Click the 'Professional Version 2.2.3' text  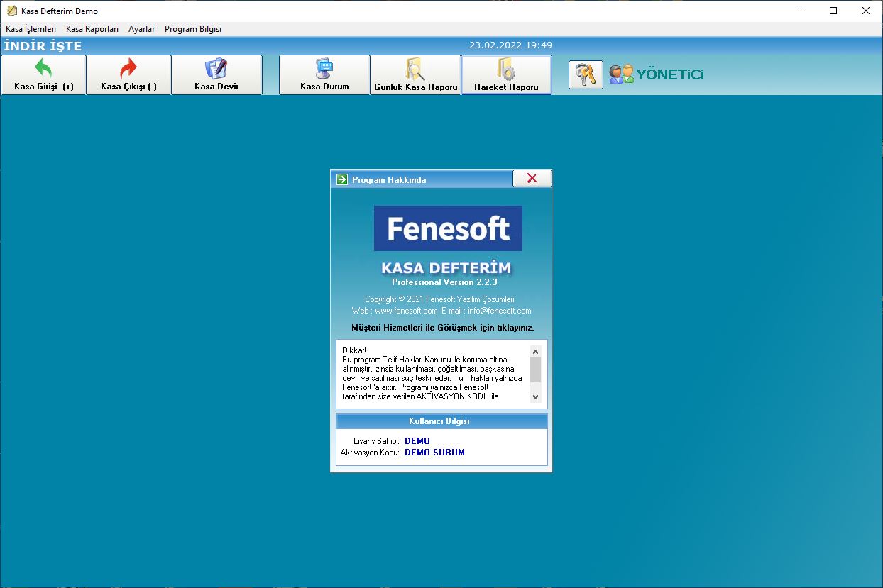(x=444, y=282)
